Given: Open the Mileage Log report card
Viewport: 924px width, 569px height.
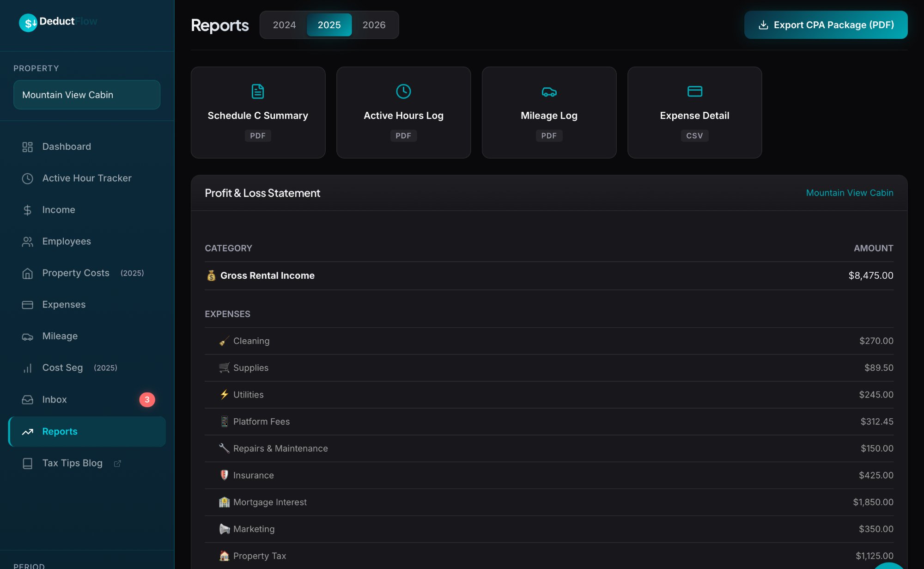Looking at the screenshot, I should click(x=549, y=112).
